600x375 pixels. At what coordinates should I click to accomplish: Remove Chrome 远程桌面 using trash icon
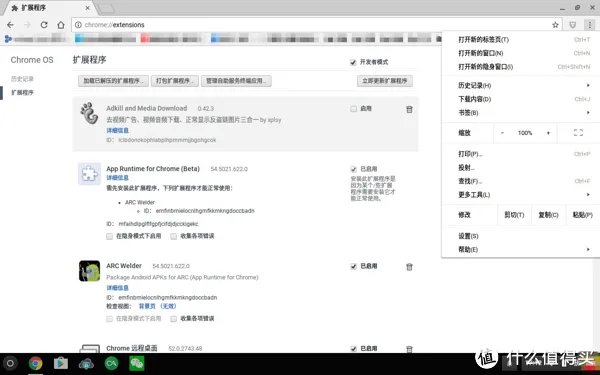pos(409,349)
